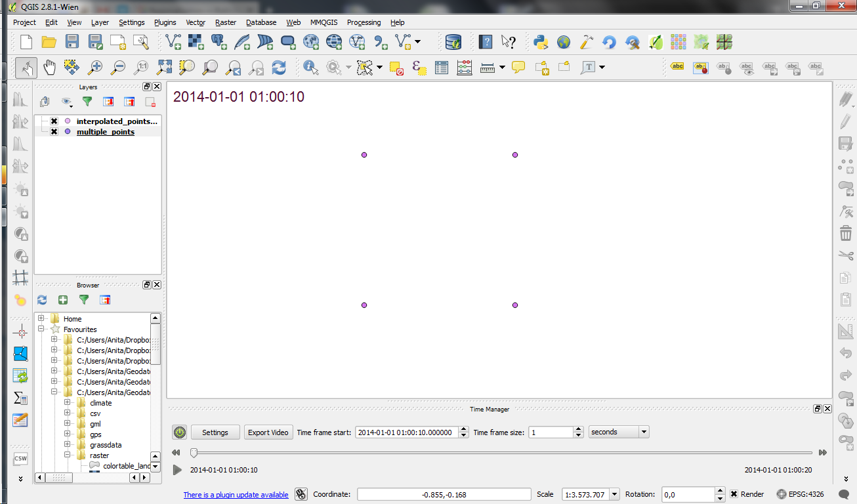Click the Export Video button
This screenshot has width=857, height=504.
[x=268, y=432]
